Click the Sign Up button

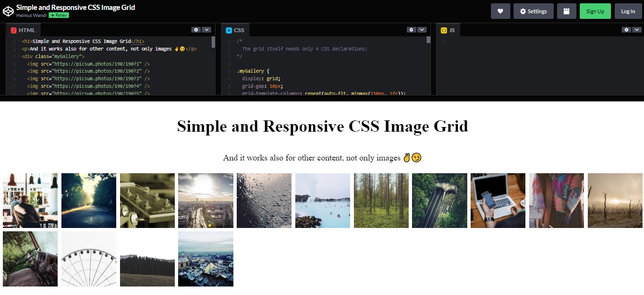pos(595,11)
